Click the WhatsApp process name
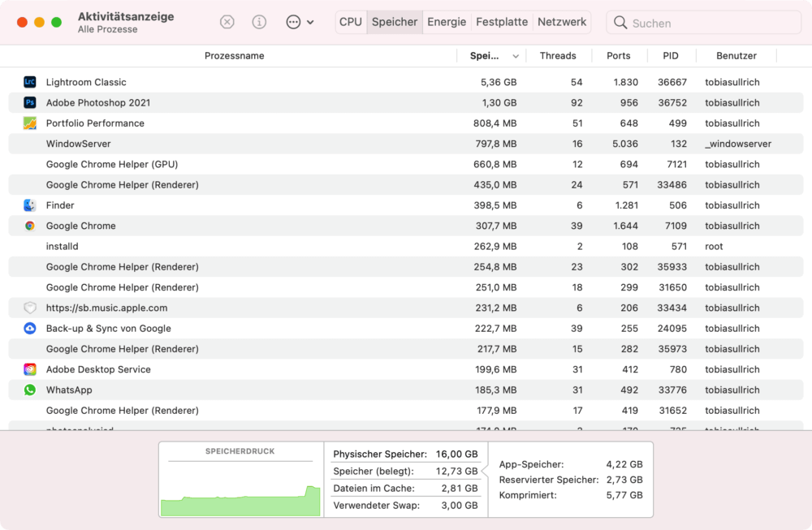The height and width of the screenshot is (530, 812). [x=69, y=390]
